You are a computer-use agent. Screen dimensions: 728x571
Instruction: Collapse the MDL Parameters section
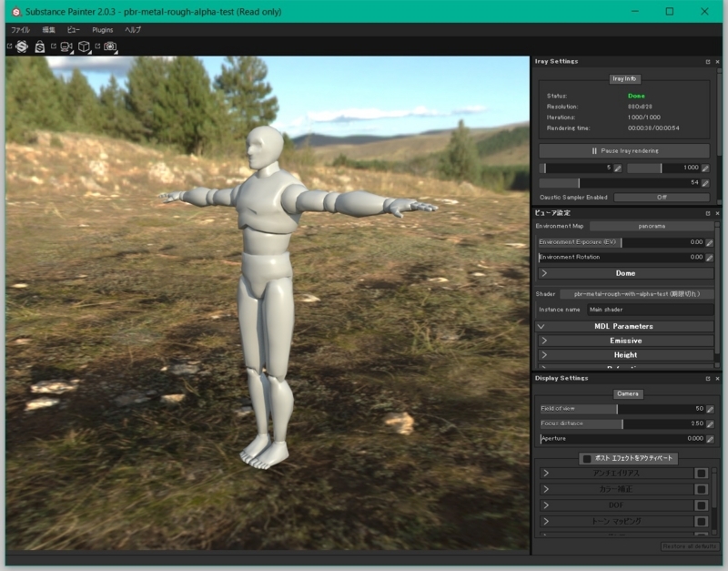[x=624, y=326]
